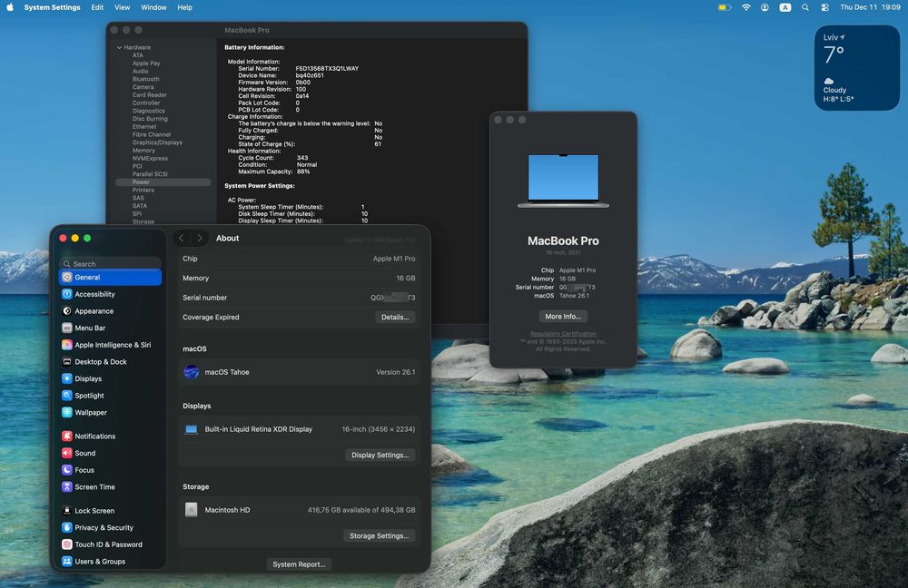Open Accessibility settings icon
Image resolution: width=908 pixels, height=588 pixels.
click(x=67, y=294)
